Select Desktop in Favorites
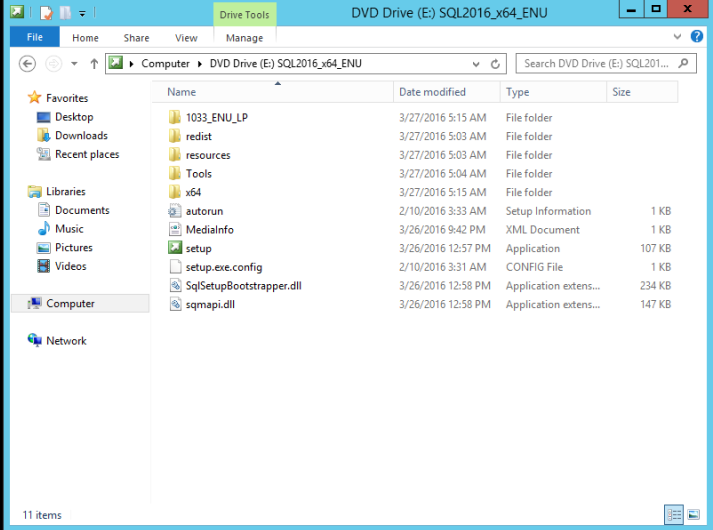Viewport: 713px width, 530px height. click(x=74, y=117)
